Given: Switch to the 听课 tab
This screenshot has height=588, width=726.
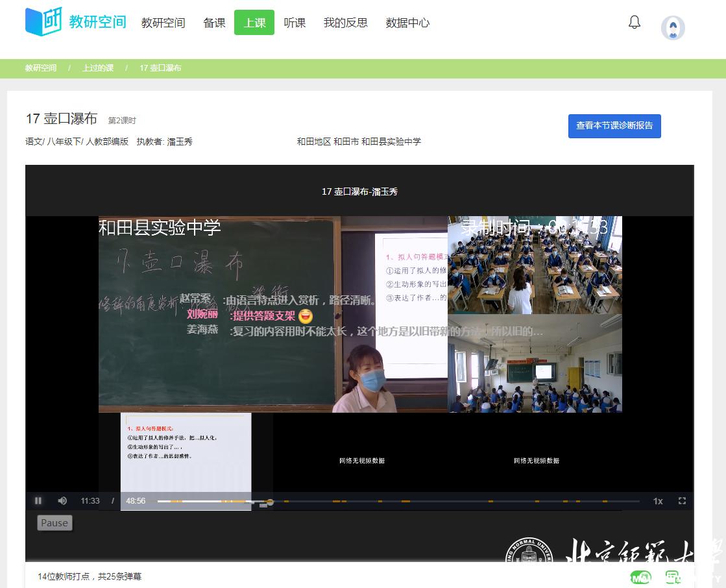Looking at the screenshot, I should pyautogui.click(x=295, y=23).
